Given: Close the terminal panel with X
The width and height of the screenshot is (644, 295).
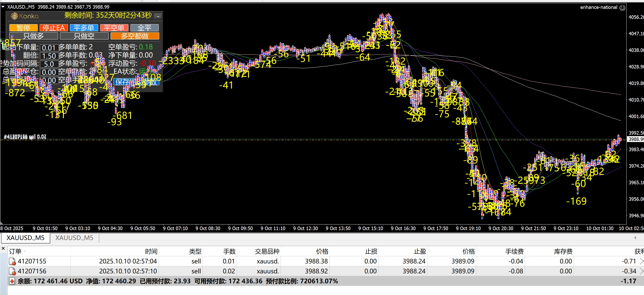Looking at the screenshot, I should click(x=3, y=248).
